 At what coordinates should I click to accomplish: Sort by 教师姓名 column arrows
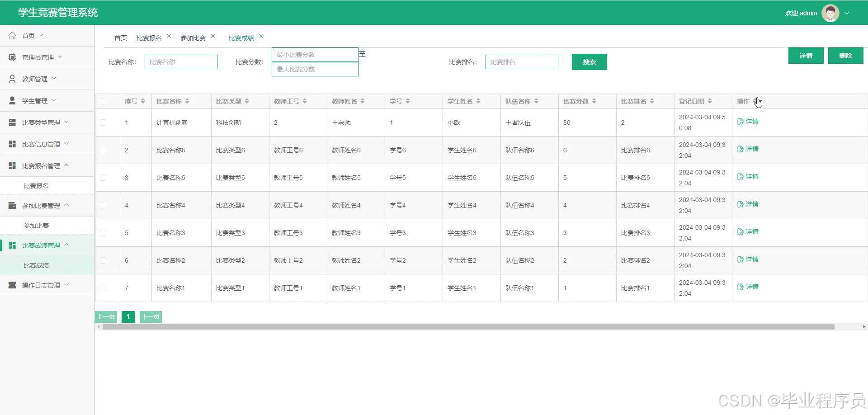click(363, 101)
